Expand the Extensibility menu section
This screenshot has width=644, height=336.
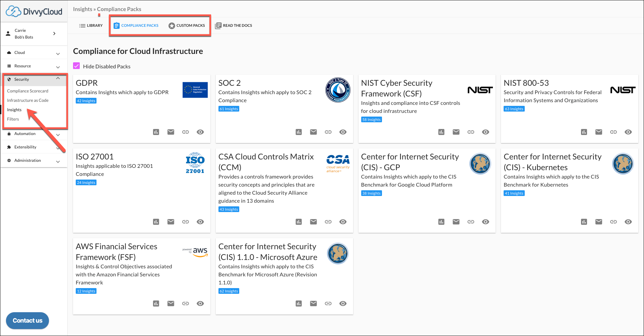pyautogui.click(x=34, y=147)
